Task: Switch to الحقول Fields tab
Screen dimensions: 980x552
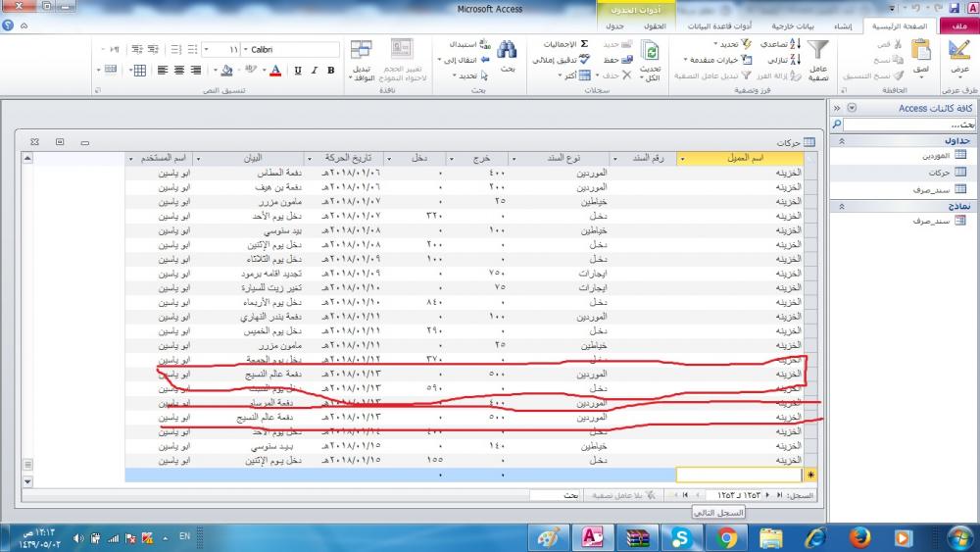Action: (655, 26)
